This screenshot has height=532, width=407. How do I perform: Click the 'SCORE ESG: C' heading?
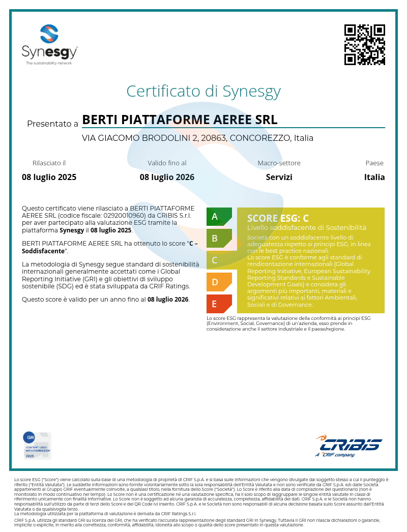278,218
